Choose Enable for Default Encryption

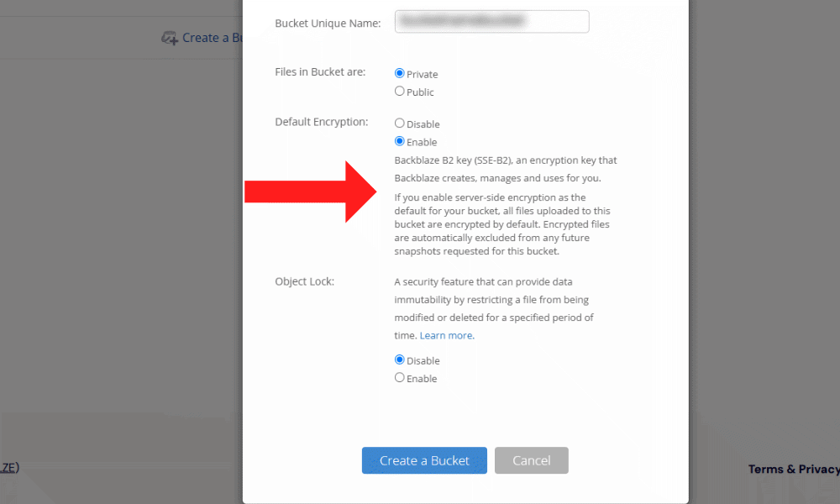tap(400, 141)
